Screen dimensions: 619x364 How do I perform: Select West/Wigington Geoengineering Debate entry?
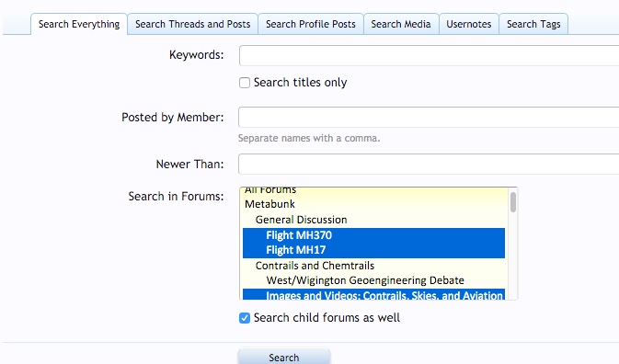373,280
